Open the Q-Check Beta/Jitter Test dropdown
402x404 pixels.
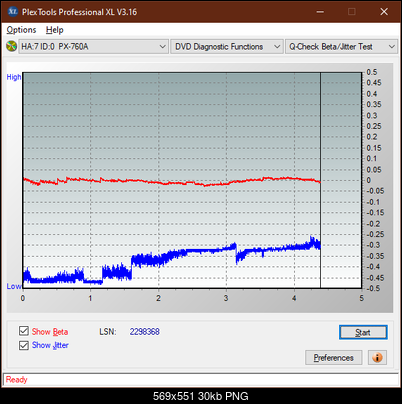tap(341, 47)
